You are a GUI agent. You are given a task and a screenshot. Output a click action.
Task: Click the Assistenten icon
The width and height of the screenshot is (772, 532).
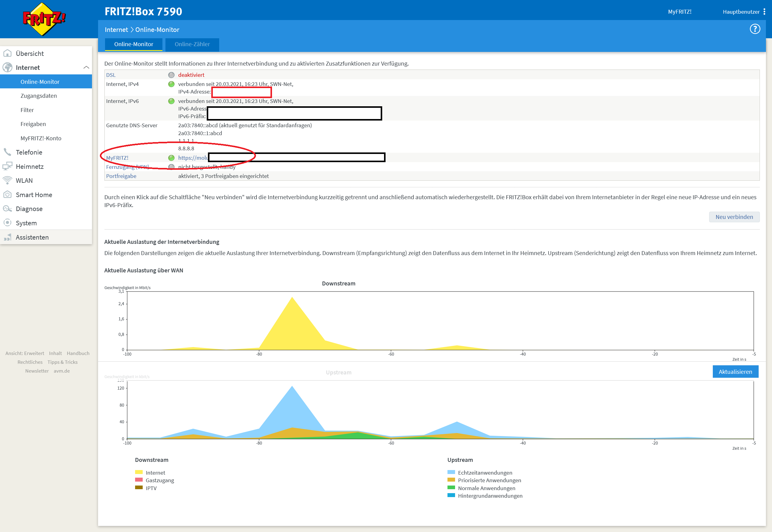coord(7,237)
